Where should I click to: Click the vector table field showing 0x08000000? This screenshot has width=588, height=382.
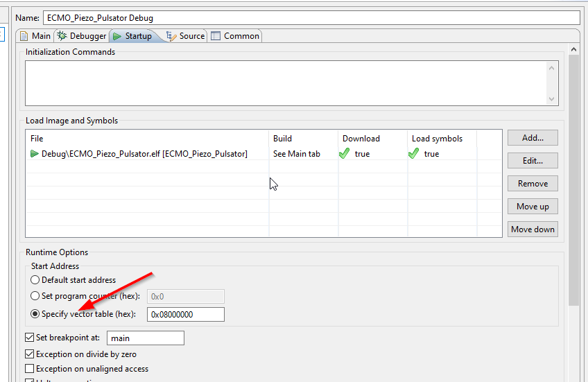pyautogui.click(x=186, y=315)
